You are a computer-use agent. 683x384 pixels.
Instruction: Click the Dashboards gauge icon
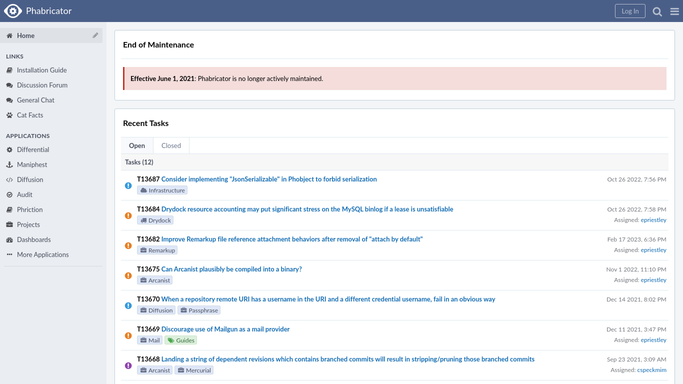[x=9, y=240]
